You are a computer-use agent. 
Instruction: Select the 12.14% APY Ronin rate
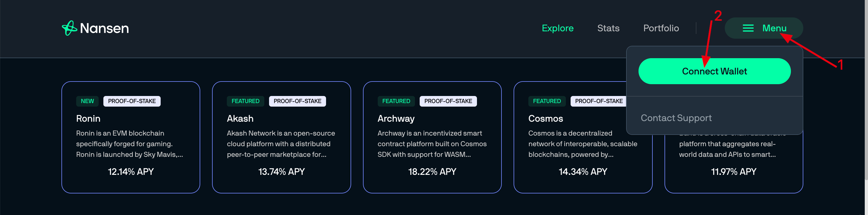click(x=131, y=172)
